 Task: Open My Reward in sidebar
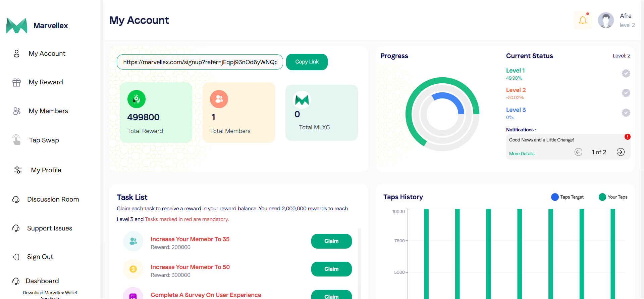(x=46, y=82)
